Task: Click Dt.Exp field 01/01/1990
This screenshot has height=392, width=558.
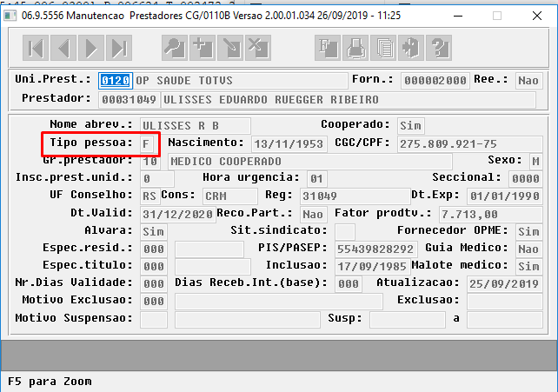Action: point(505,196)
